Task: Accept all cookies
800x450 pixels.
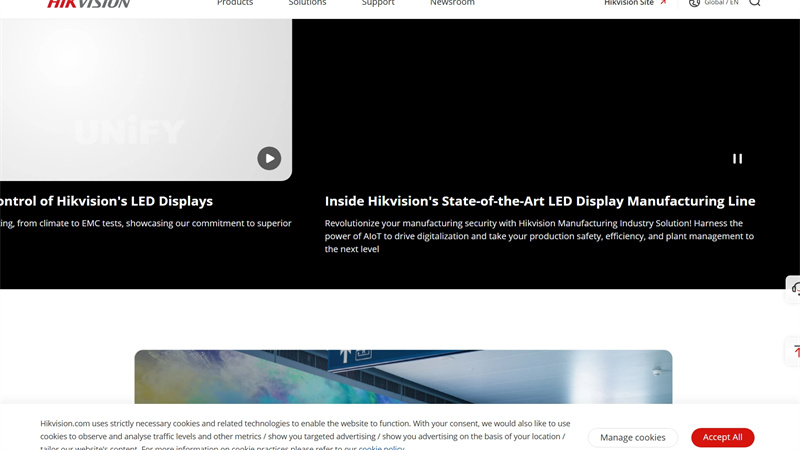Action: click(x=722, y=437)
